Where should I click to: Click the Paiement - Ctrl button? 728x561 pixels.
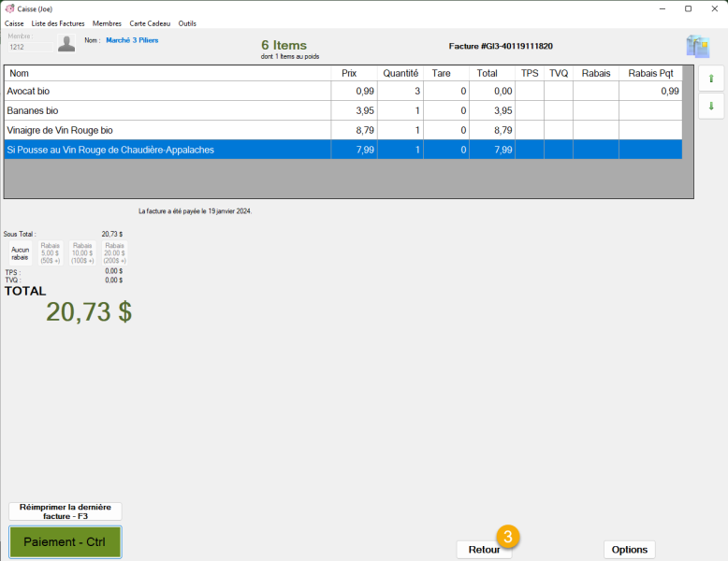[x=65, y=541]
